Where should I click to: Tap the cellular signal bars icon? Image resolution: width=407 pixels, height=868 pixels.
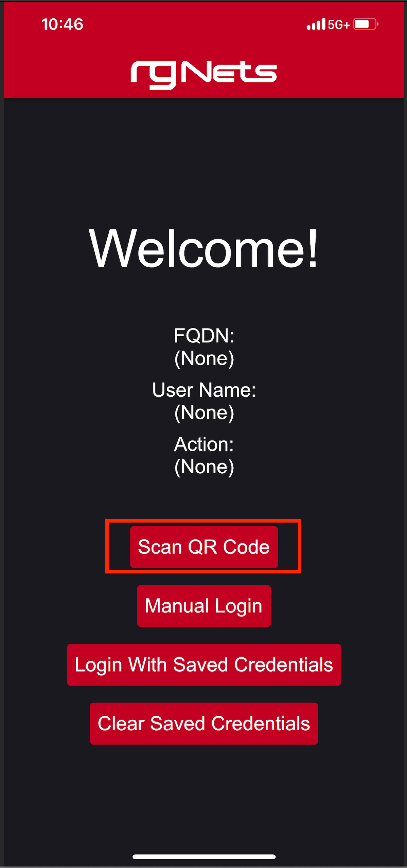[316, 24]
